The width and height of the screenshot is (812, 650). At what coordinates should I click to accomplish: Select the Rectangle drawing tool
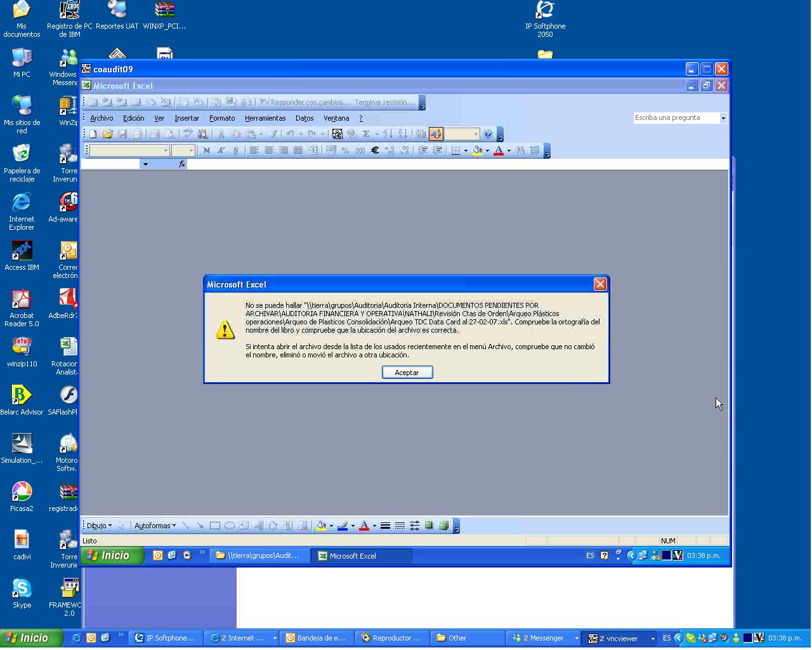(215, 526)
